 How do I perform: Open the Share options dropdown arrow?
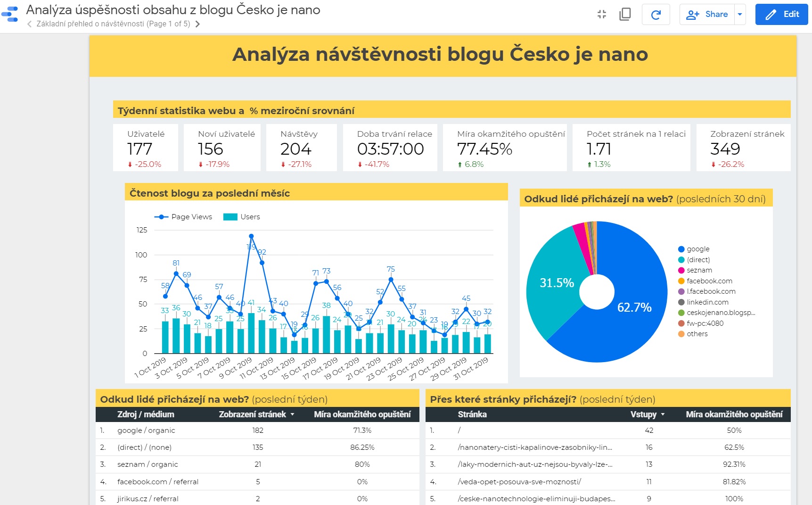(x=740, y=15)
